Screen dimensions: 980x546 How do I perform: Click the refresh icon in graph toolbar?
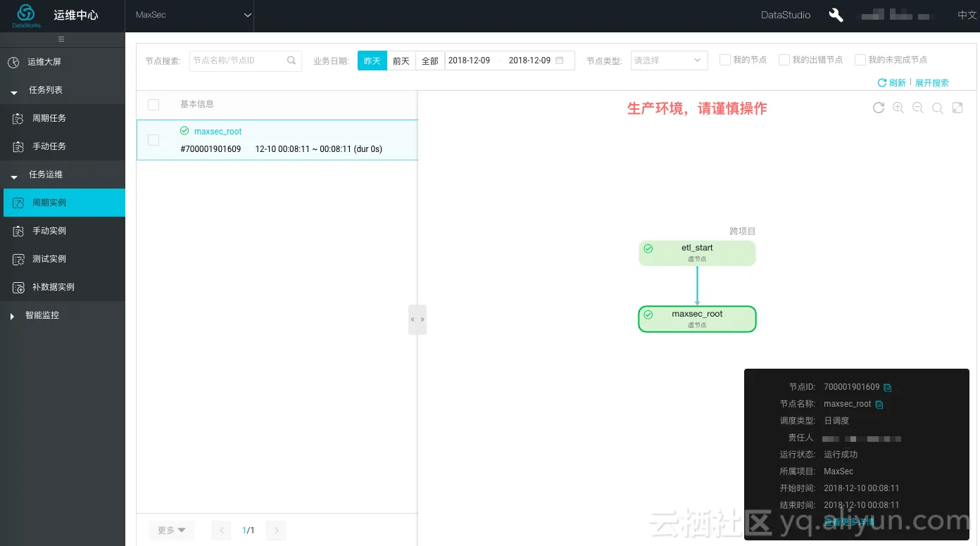point(878,108)
